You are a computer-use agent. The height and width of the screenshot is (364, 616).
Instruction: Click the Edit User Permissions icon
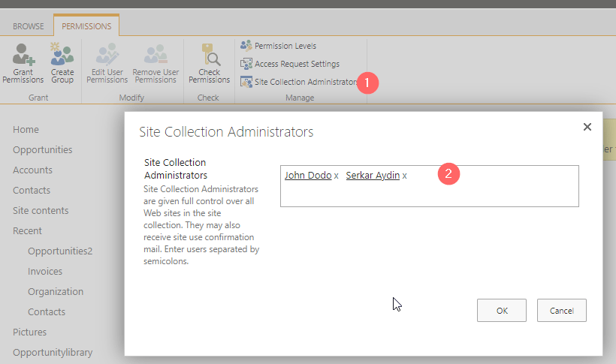[107, 54]
